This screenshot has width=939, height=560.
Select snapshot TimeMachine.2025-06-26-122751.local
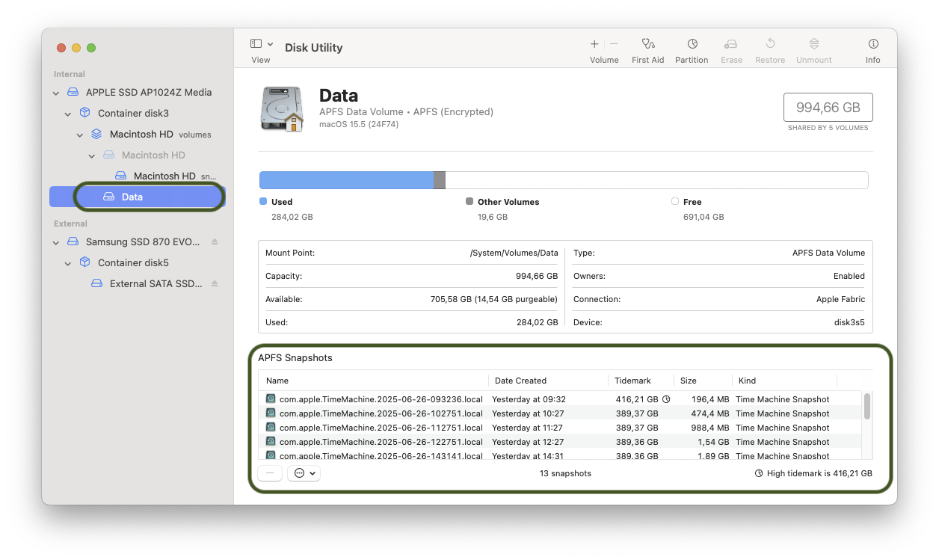coord(561,442)
